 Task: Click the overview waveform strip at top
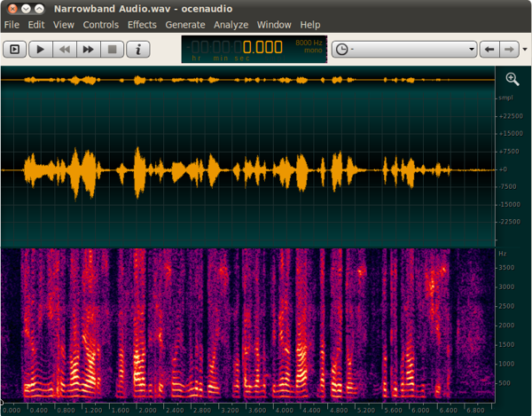click(247, 80)
